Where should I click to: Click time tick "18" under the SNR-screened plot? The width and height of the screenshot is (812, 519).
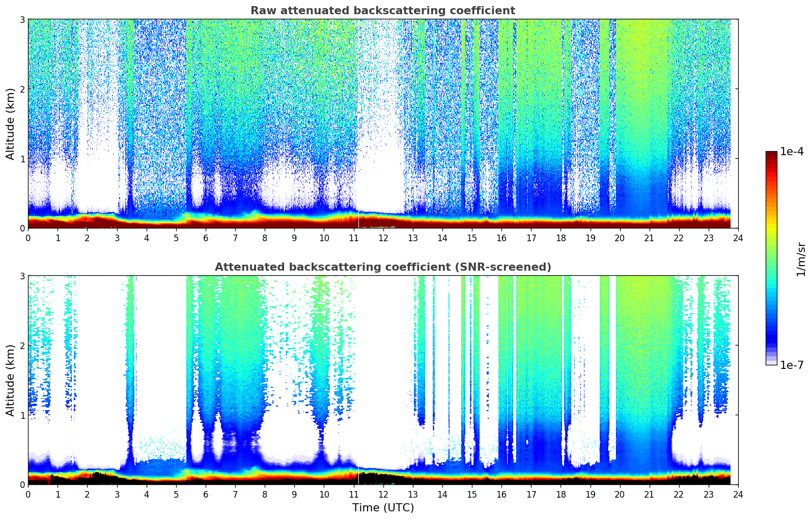(561, 494)
